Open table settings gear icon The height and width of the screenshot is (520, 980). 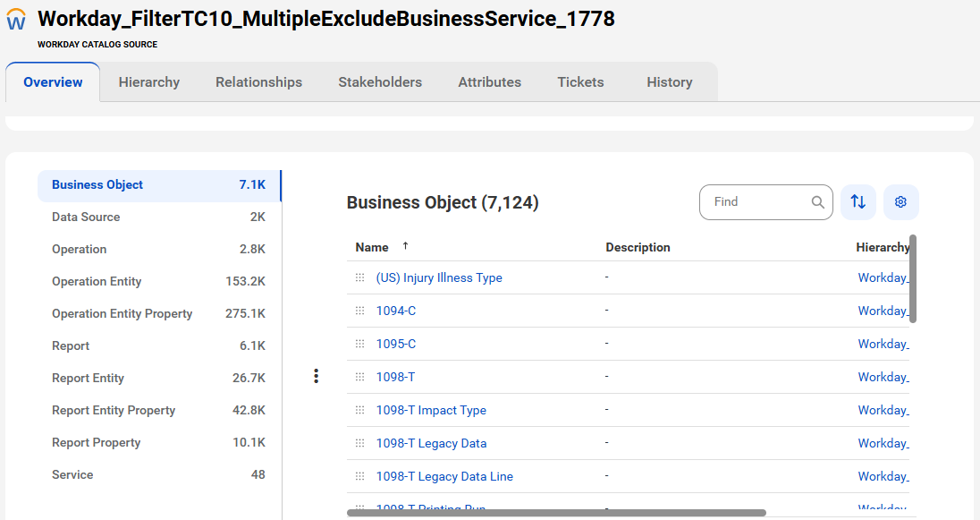(900, 202)
